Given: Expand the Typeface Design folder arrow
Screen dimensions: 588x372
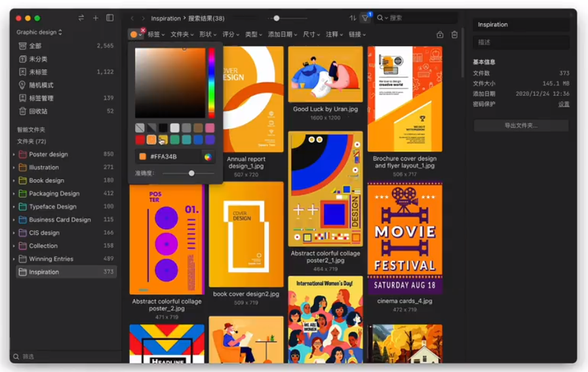Looking at the screenshot, I should click(14, 207).
